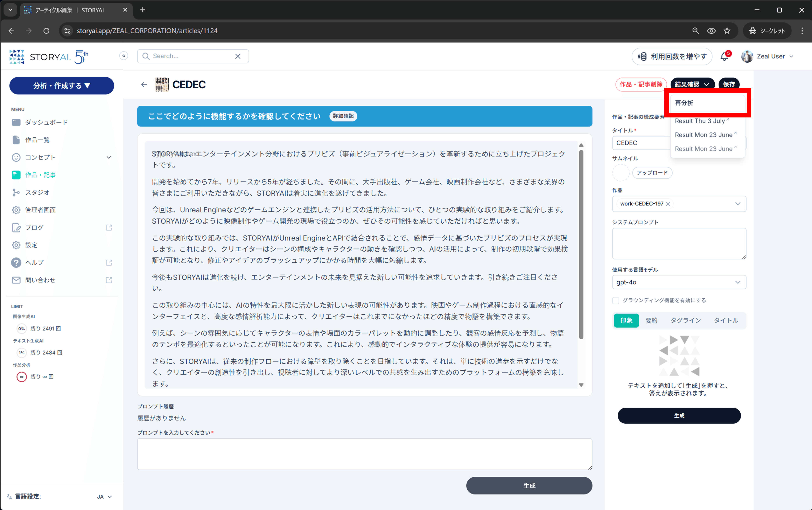This screenshot has height=510, width=812.
Task: Switch to the タグライン tab
Action: pyautogui.click(x=685, y=320)
